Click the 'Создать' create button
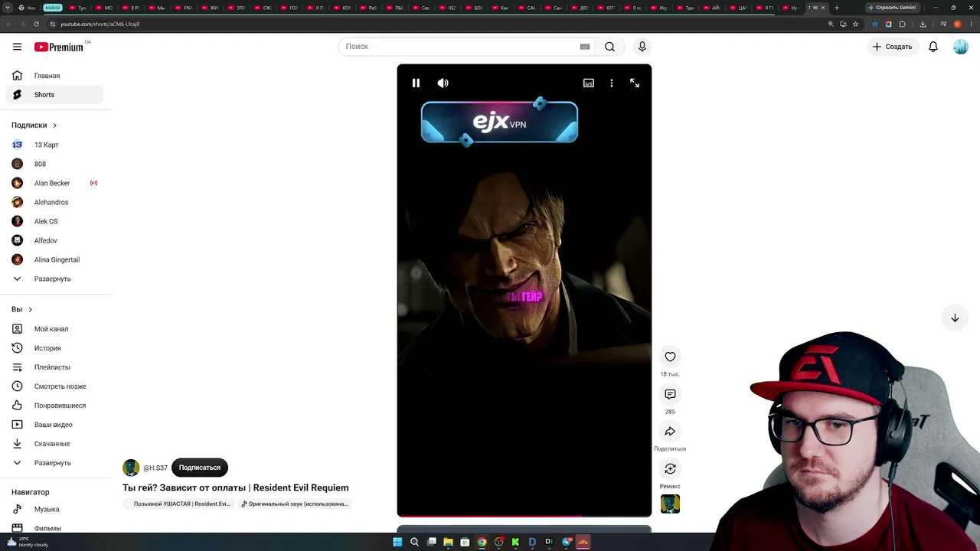980x551 pixels. tap(893, 47)
